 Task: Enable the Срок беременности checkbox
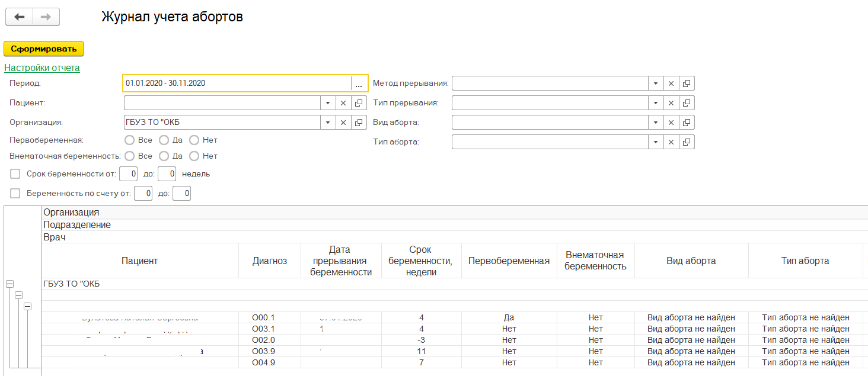click(x=15, y=174)
